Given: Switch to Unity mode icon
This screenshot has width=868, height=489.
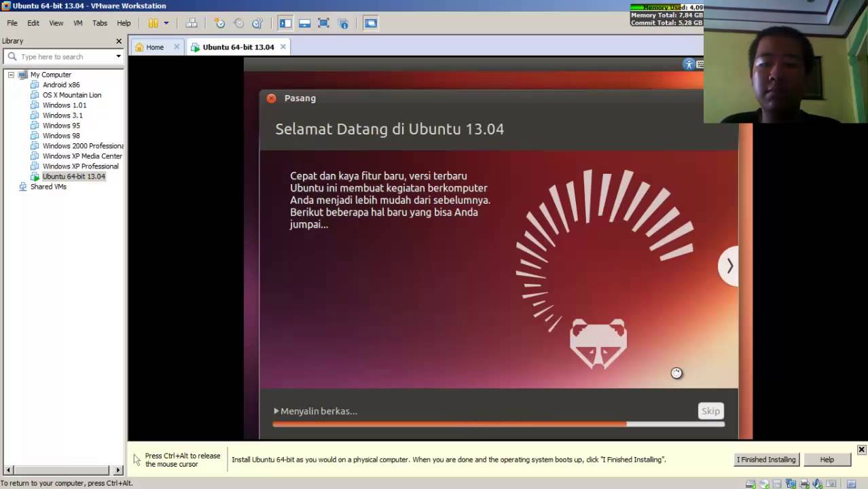Looking at the screenshot, I should coord(343,23).
